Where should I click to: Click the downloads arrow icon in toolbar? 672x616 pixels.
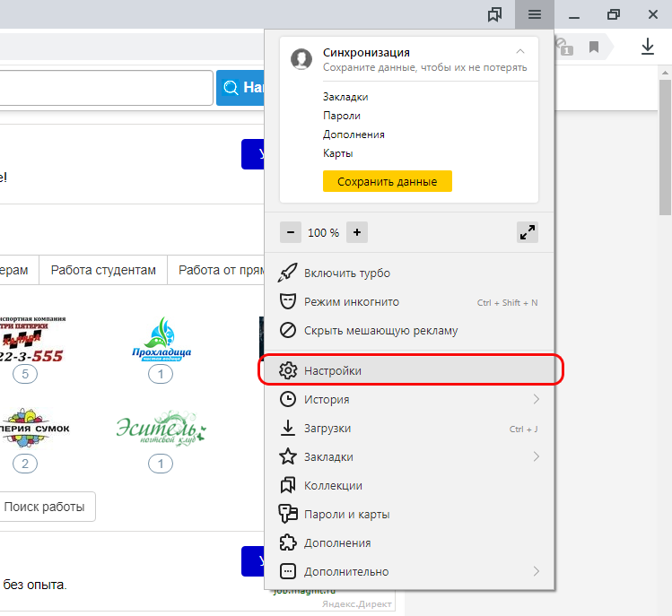[649, 47]
